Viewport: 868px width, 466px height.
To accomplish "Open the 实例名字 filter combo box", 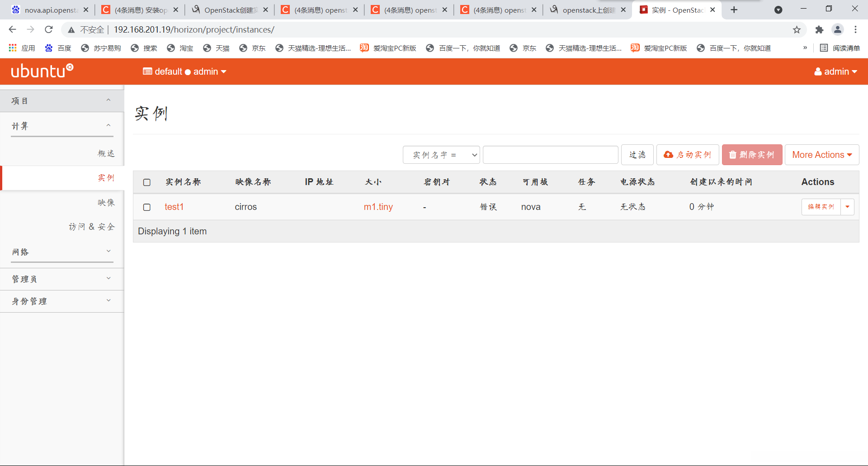I will tap(441, 154).
